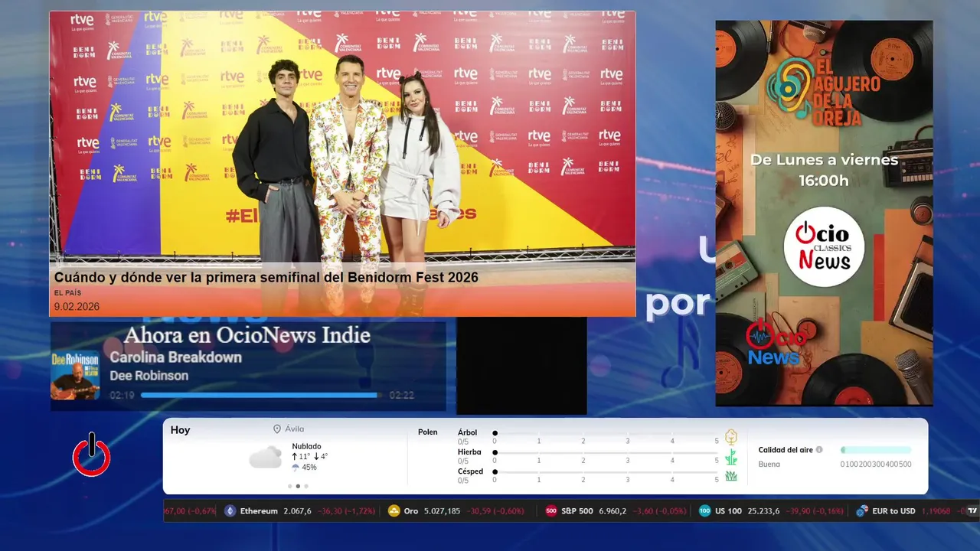Screen dimensions: 980x551
Task: Click the 02:19 elapsed time
Action: (x=122, y=396)
